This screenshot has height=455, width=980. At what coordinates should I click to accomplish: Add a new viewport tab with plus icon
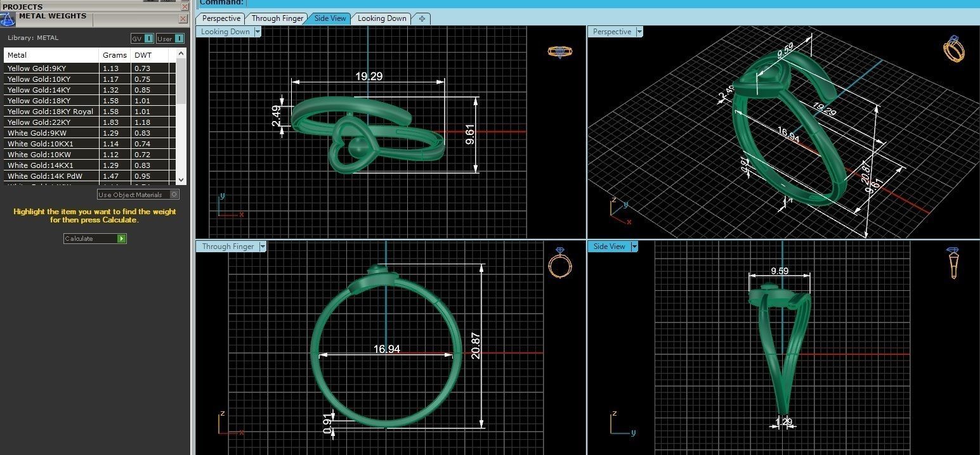(x=422, y=18)
